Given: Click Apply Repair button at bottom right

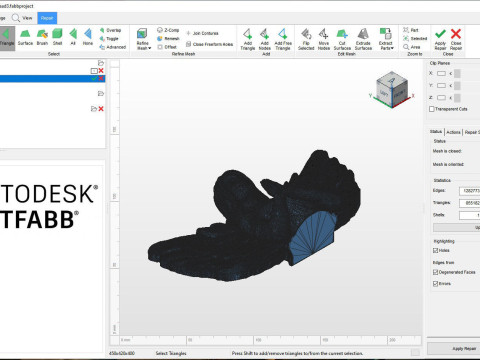Looking at the screenshot, I should point(454,348).
